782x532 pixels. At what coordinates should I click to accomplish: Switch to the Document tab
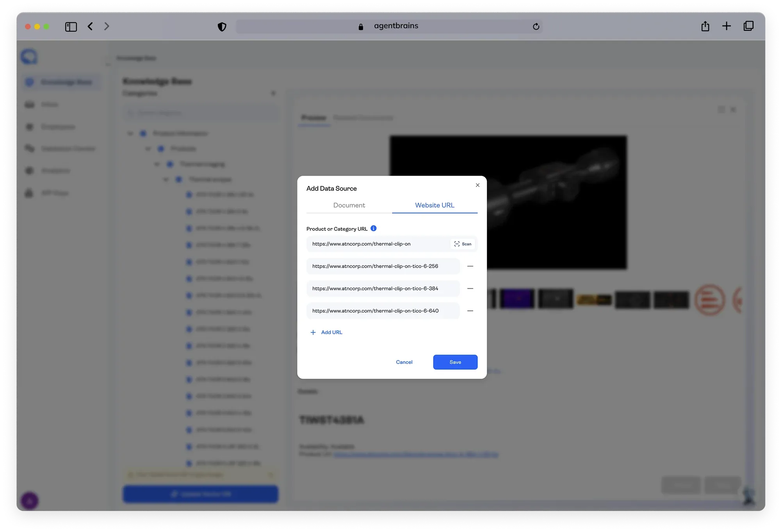(349, 205)
